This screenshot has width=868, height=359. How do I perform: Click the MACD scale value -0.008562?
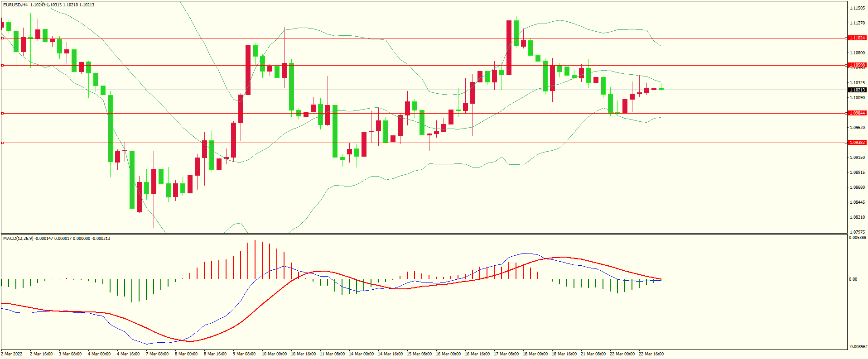(x=858, y=347)
